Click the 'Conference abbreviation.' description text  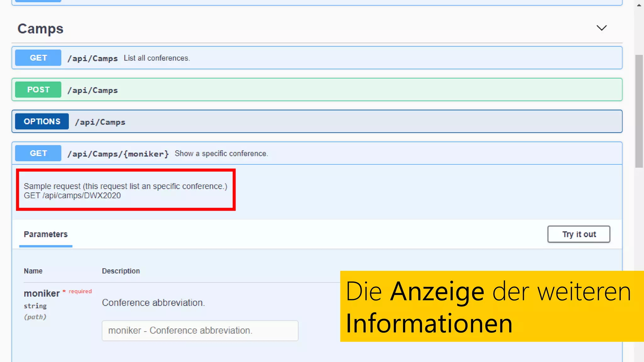tap(153, 303)
